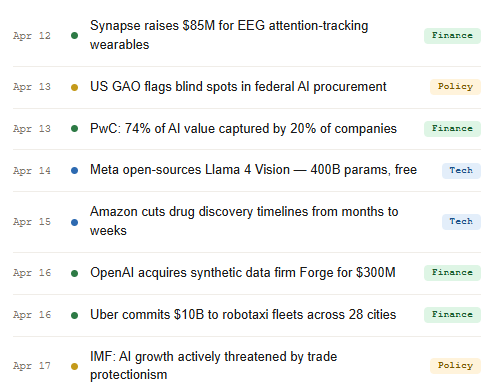Select Finance tag on Synapse row

coord(452,36)
